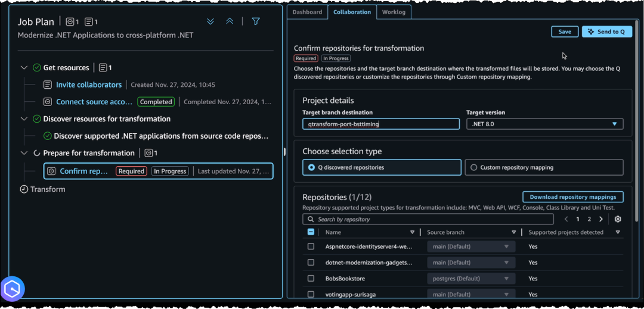
Task: Switch to the Worklog tab
Action: 394,12
